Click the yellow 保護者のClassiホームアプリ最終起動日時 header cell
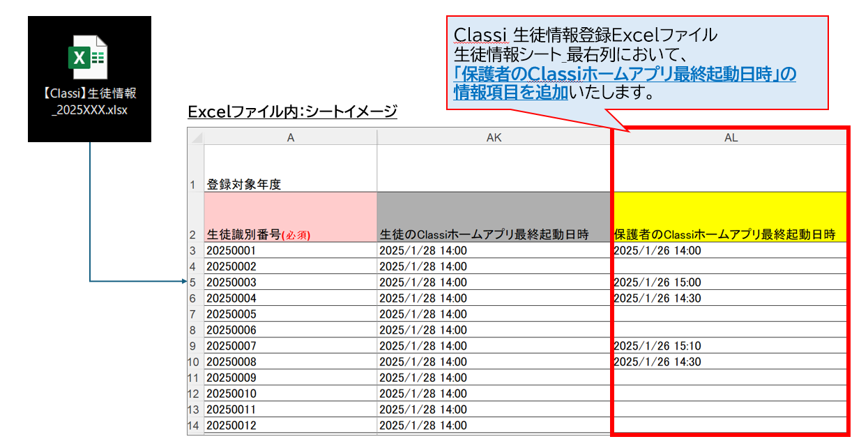 [730, 217]
